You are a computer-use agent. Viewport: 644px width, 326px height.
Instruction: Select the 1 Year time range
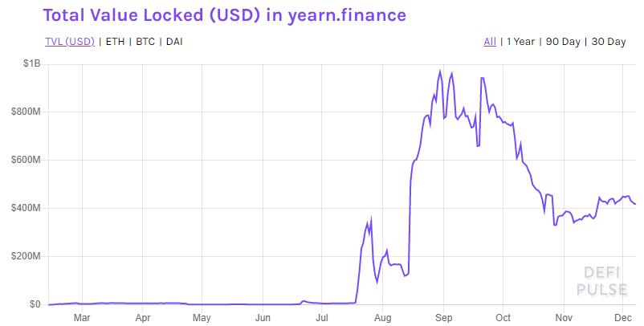coord(520,42)
